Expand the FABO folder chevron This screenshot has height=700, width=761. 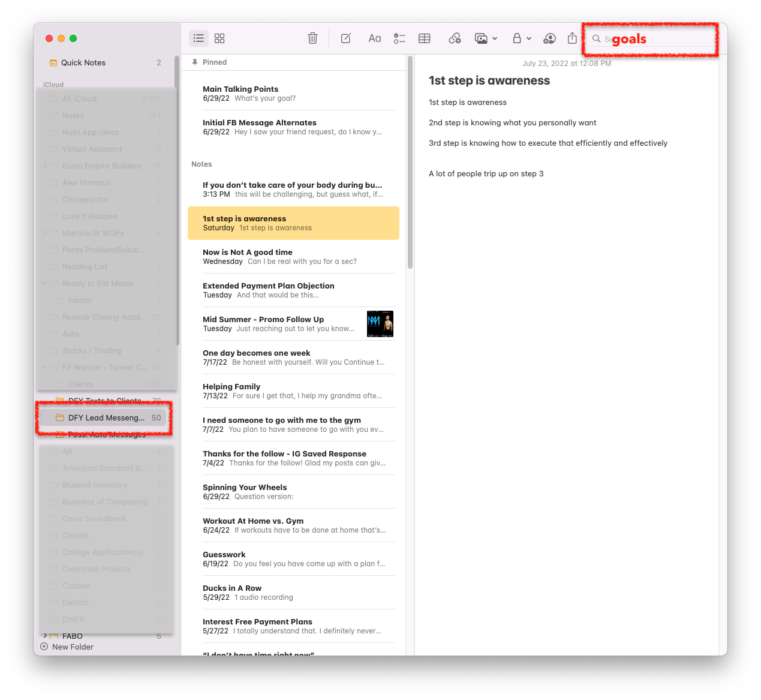click(x=45, y=636)
